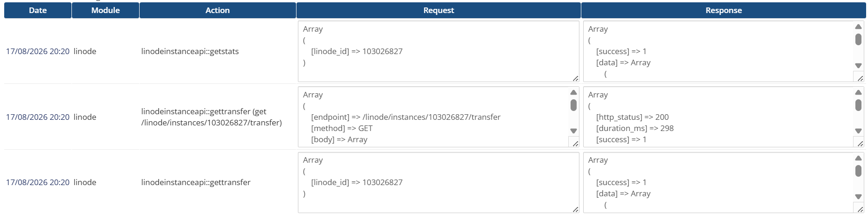Click the last row's response scroll-down arrow
The height and width of the screenshot is (214, 868).
[858, 197]
